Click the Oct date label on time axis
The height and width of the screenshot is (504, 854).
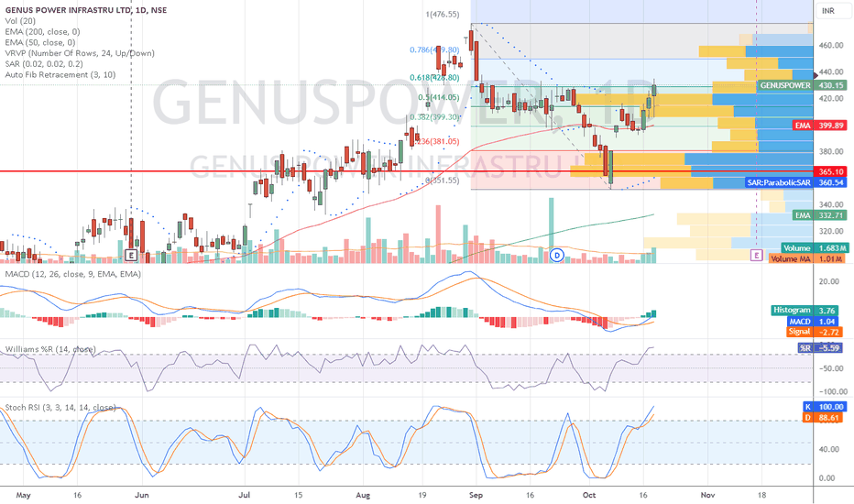pos(589,495)
